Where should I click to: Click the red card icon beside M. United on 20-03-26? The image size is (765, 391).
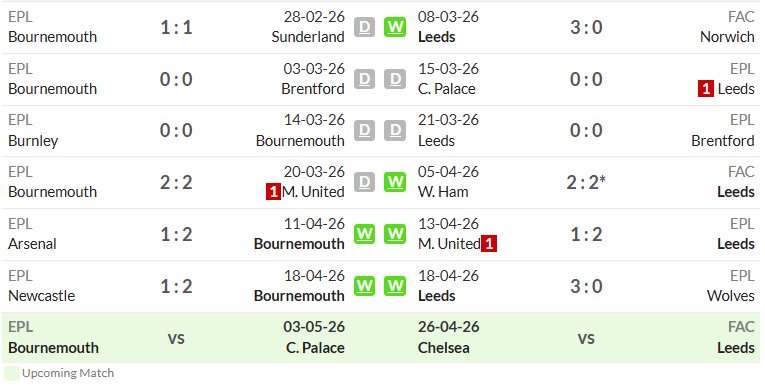[x=273, y=192]
